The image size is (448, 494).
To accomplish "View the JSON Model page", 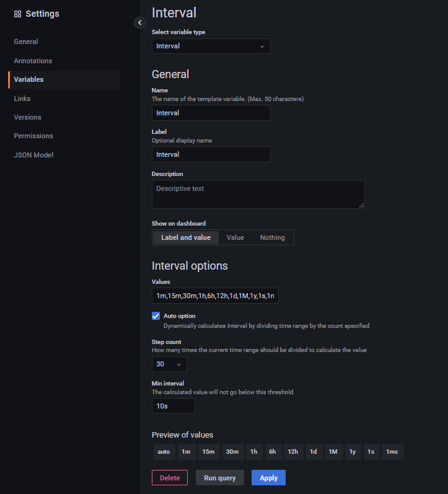I will pos(33,155).
